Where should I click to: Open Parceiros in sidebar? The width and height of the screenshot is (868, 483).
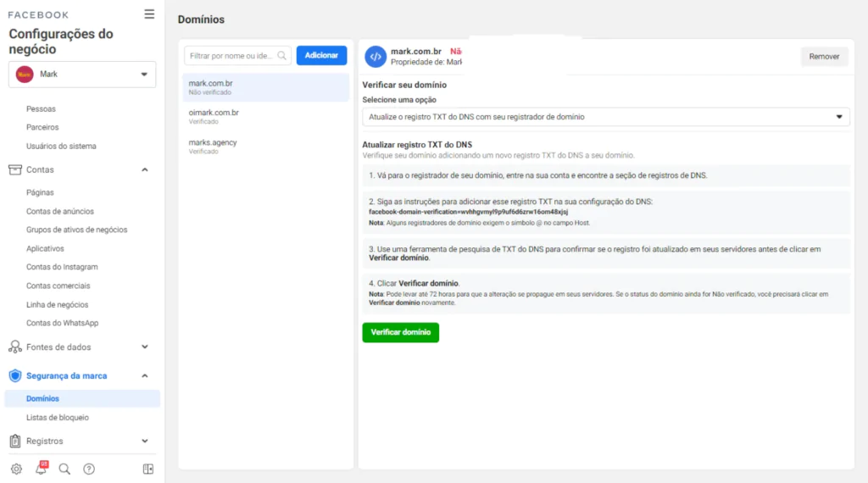pyautogui.click(x=42, y=127)
